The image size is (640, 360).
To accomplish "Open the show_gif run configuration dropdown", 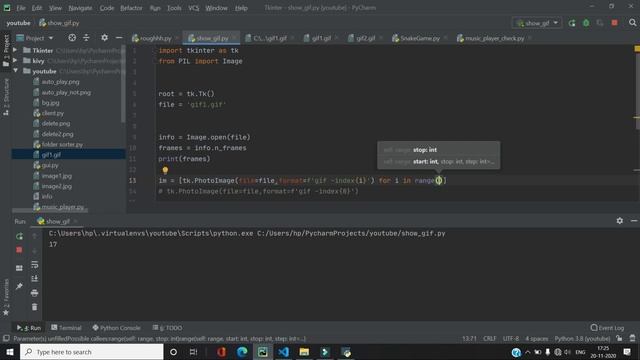I will [x=537, y=23].
